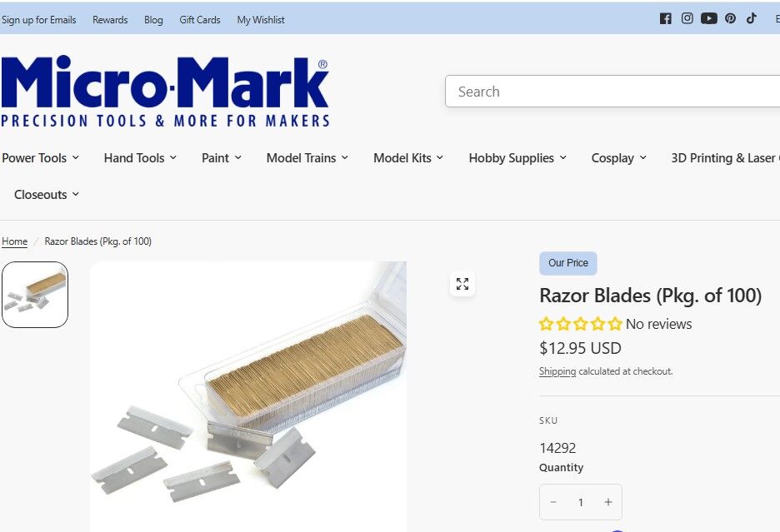Select the razor blades thumbnail image
780x532 pixels.
[35, 295]
